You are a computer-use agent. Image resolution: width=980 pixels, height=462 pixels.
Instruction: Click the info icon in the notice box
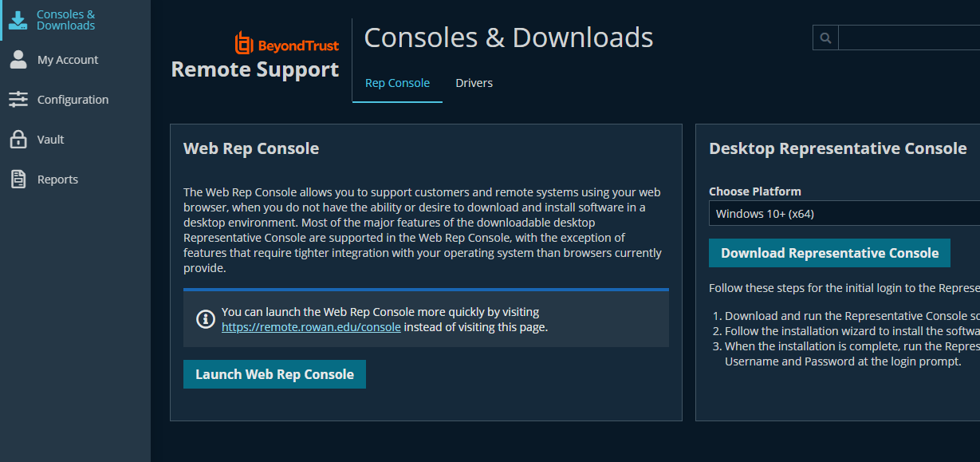(x=206, y=319)
